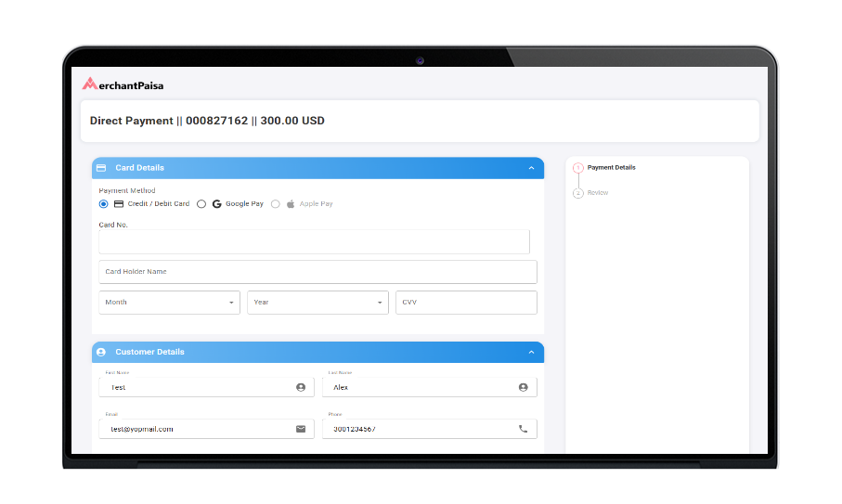Click the person icon in Customer Details header
The height and width of the screenshot is (504, 842).
[101, 353]
